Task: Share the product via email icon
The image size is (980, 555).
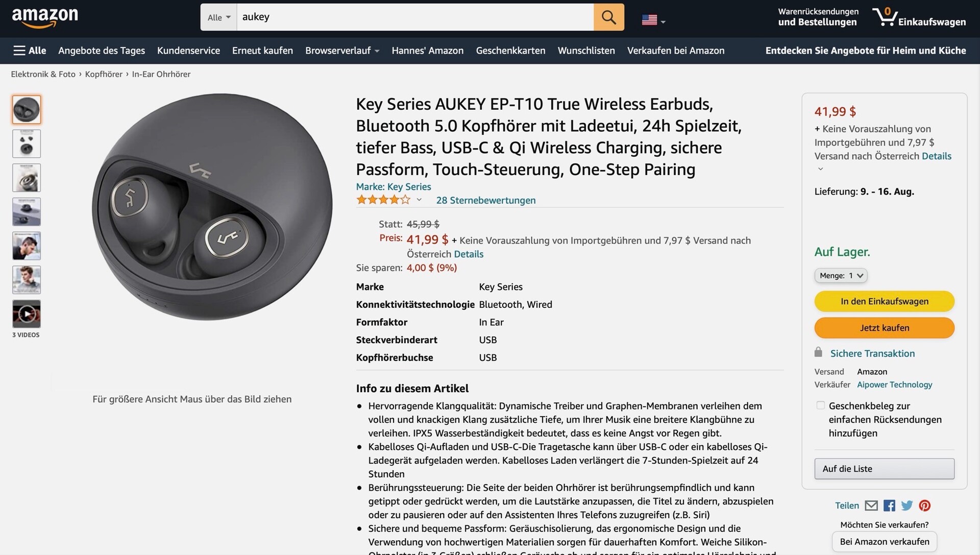Action: (871, 505)
